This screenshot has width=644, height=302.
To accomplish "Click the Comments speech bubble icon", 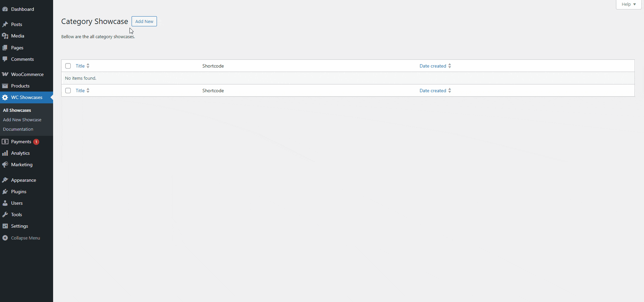I will click(x=5, y=59).
